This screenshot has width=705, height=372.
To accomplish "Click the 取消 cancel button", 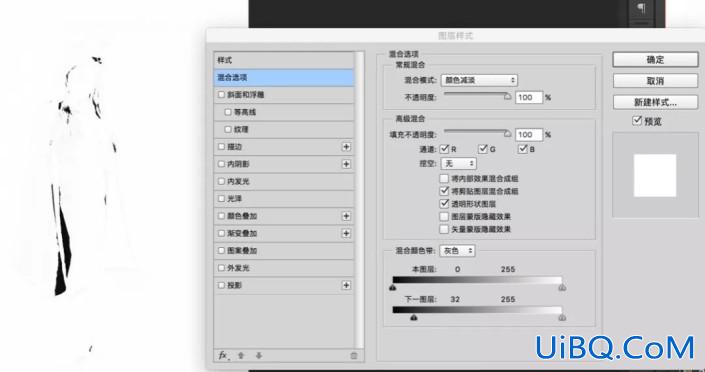I will 655,81.
